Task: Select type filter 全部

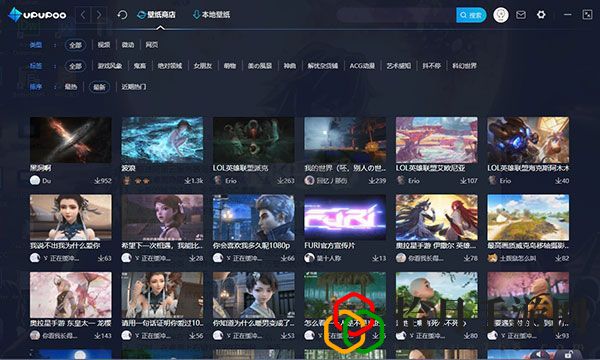Action: (75, 45)
